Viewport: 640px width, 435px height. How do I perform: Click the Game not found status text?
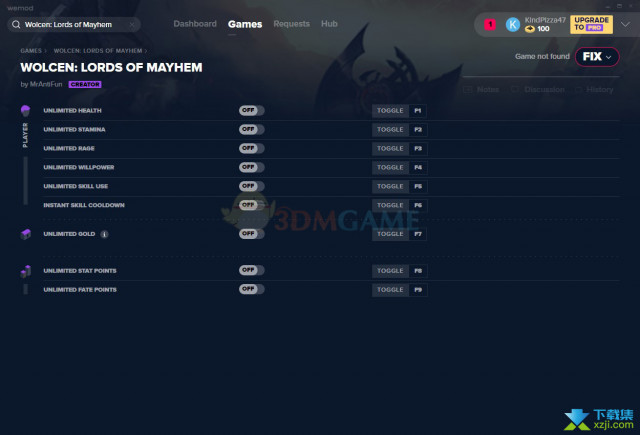[542, 56]
